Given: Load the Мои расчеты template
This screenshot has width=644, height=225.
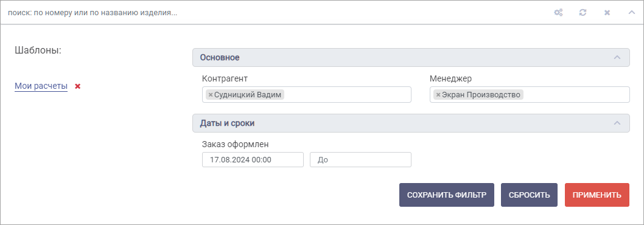Looking at the screenshot, I should [41, 86].
